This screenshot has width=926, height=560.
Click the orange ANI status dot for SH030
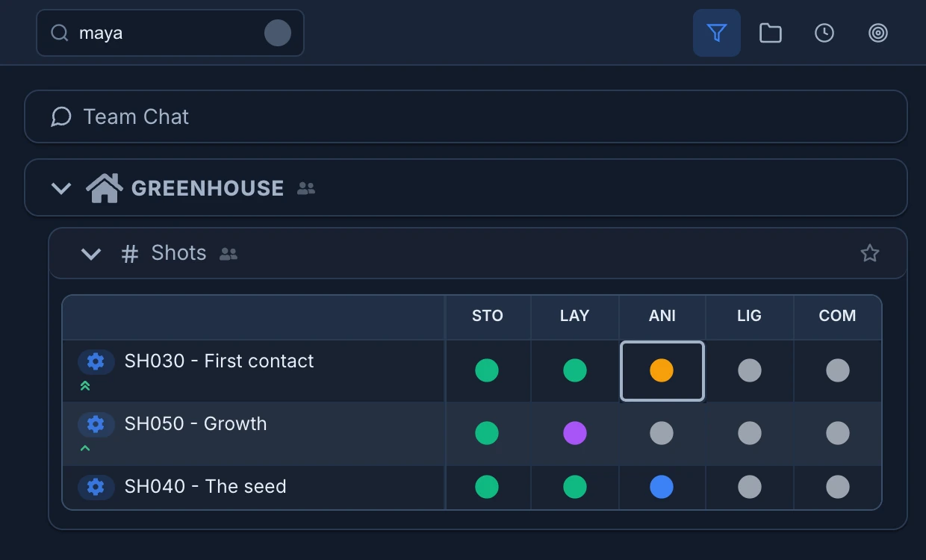[x=662, y=370]
